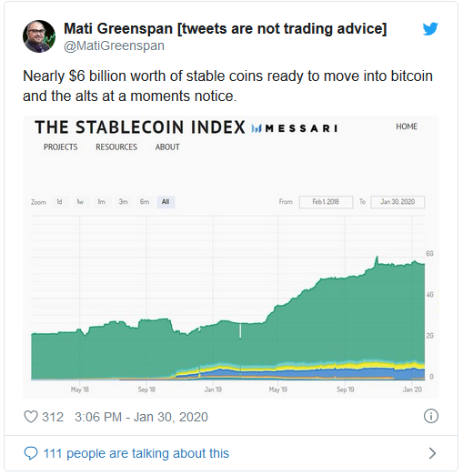Expand conversation with right chevron arrow
This screenshot has height=476, width=463.
(432, 453)
